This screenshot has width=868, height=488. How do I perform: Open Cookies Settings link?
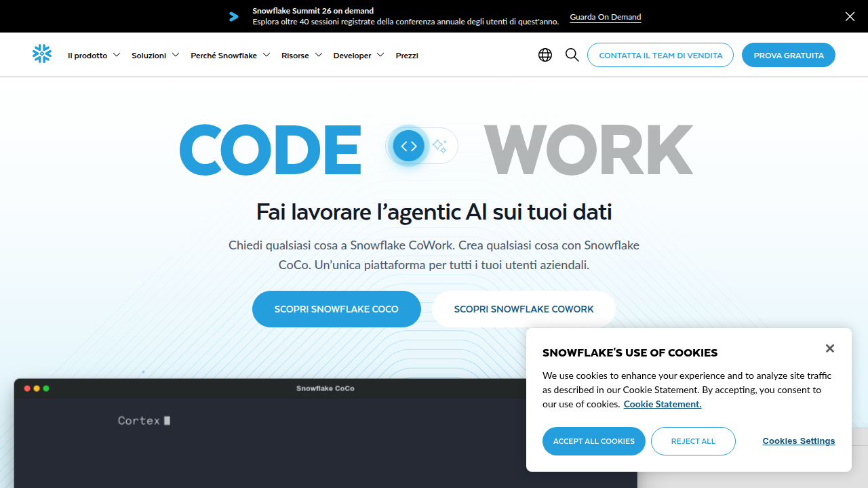[x=799, y=441]
